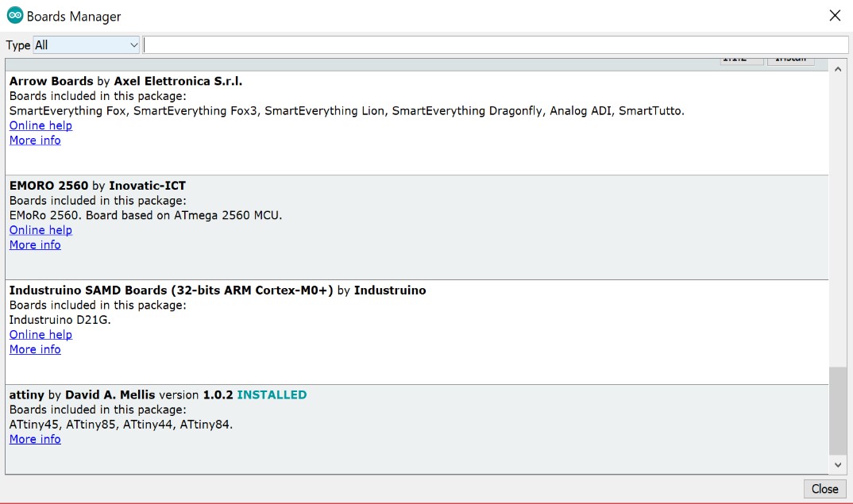Click the Close button
853x504 pixels.
tap(824, 489)
